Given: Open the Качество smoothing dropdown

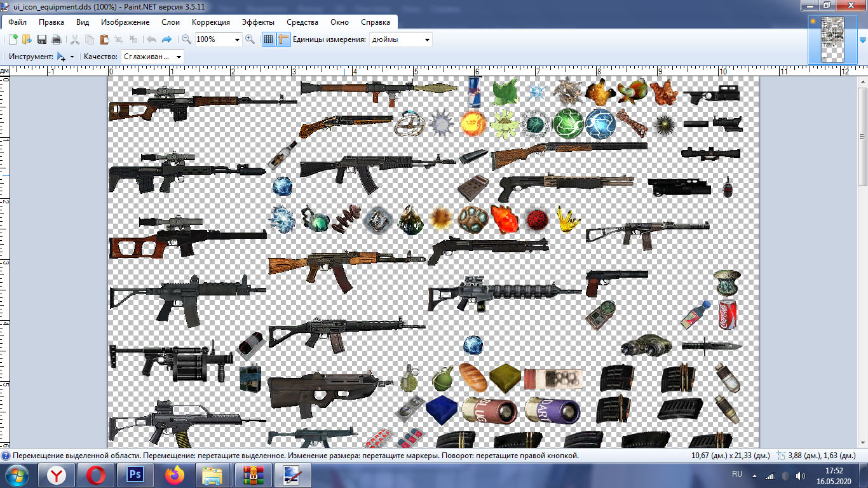Looking at the screenshot, I should click(x=179, y=57).
